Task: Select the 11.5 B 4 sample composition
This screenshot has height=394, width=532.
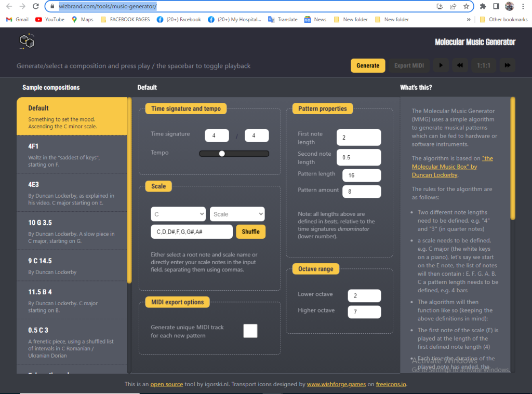Action: (72, 301)
